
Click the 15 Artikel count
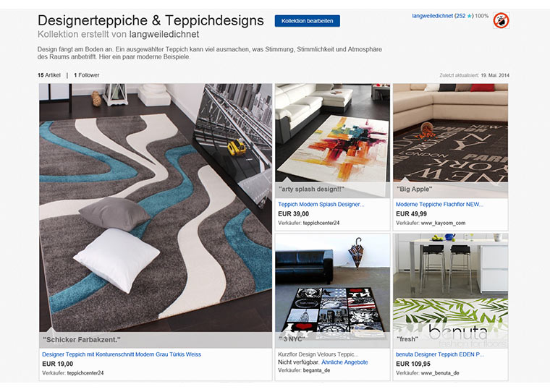(49, 75)
